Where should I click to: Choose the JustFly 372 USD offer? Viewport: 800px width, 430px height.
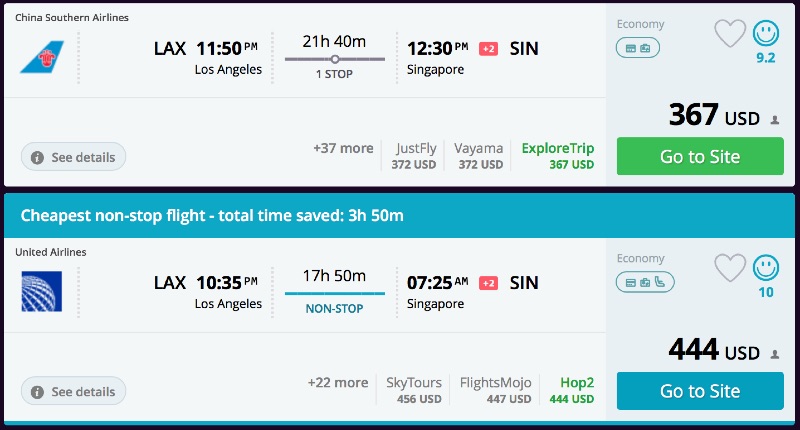[415, 156]
